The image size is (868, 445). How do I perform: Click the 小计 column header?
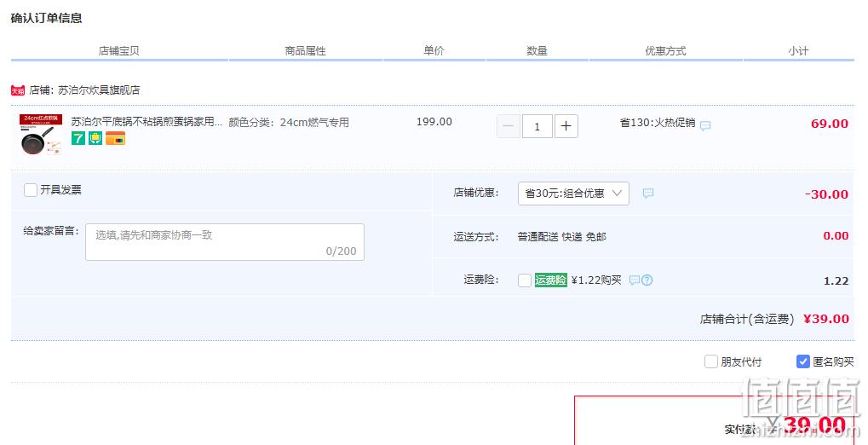tap(799, 51)
